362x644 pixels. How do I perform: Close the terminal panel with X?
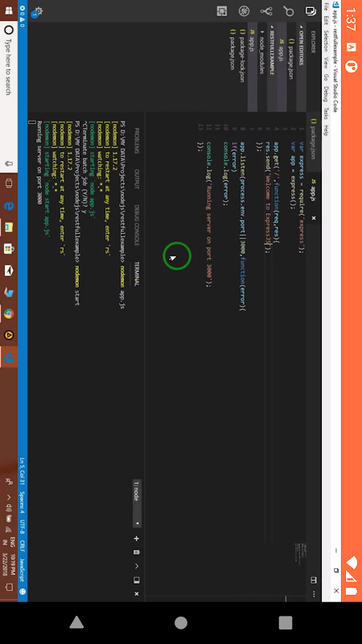[136, 594]
